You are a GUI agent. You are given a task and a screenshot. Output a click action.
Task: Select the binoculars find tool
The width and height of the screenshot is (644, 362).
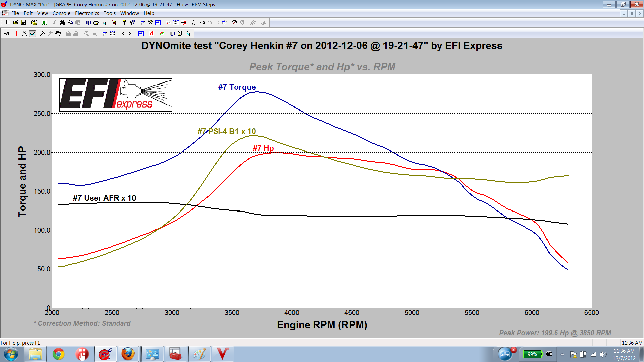62,22
